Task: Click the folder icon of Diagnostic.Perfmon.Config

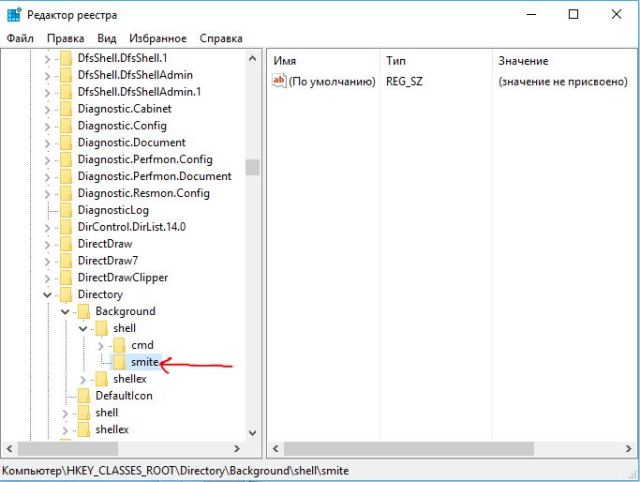Action: (66, 160)
